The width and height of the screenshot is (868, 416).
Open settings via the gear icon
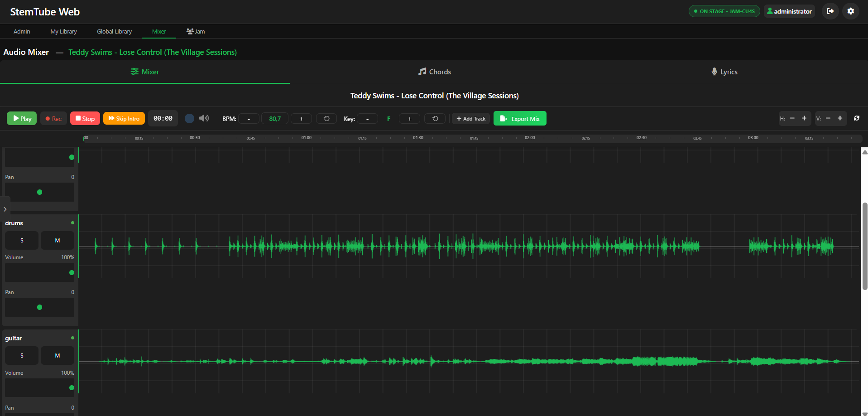tap(851, 11)
